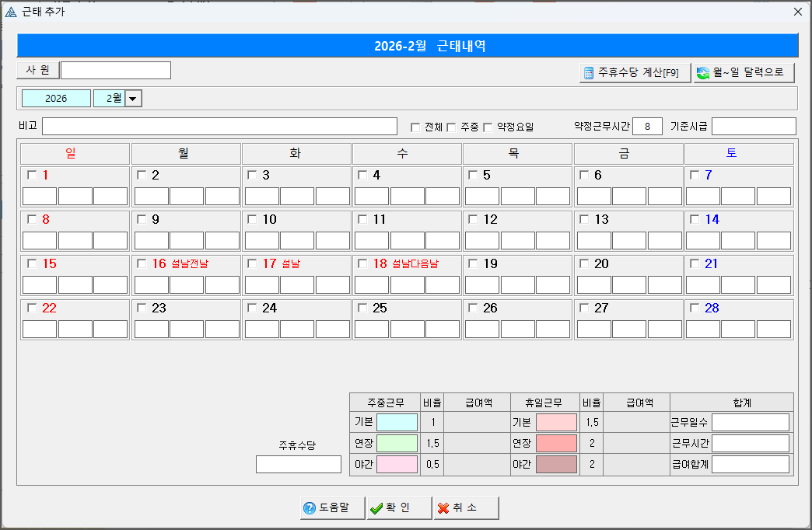Click the green check icon on 확 인
Image resolution: width=812 pixels, height=530 pixels.
pyautogui.click(x=376, y=508)
